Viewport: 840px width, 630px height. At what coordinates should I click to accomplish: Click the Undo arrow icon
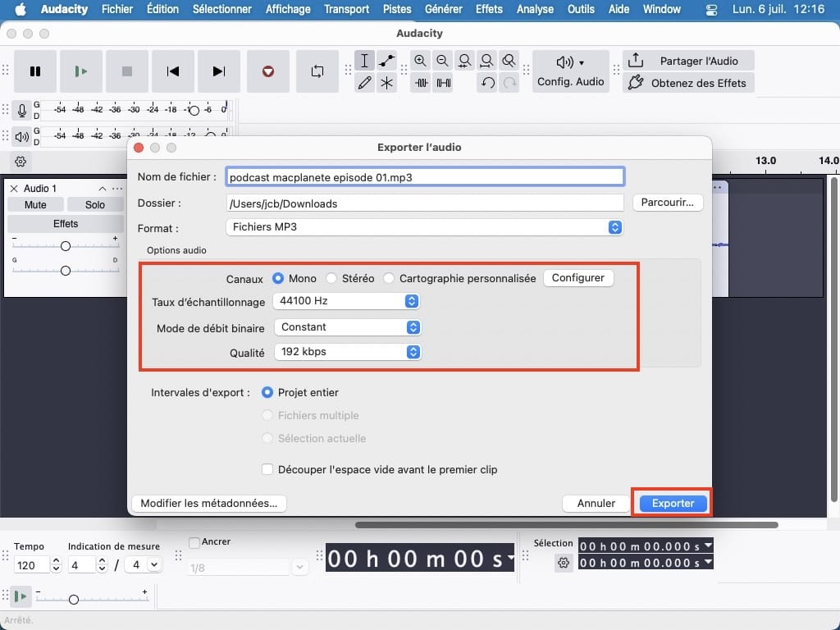[x=487, y=83]
